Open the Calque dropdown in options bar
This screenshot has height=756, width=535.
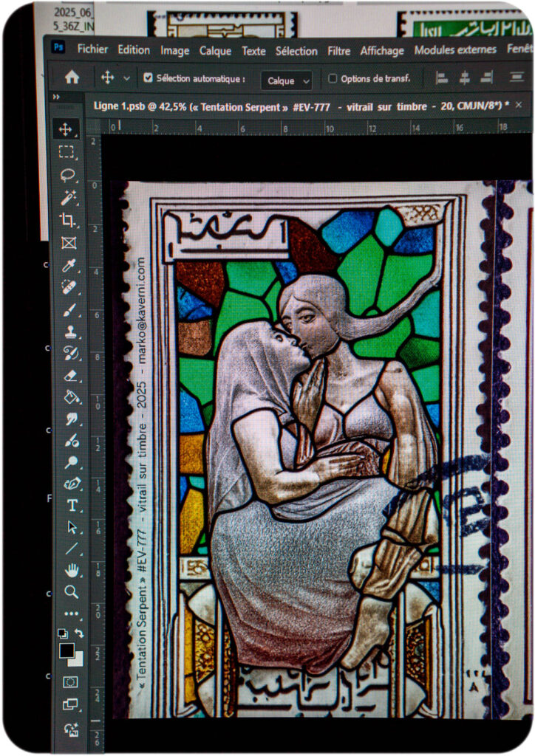pos(287,80)
